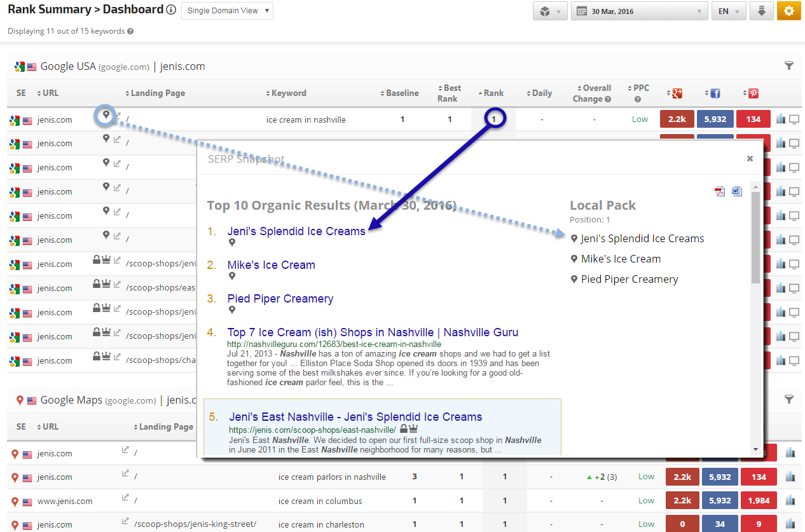Click map pin under Mike's Ice Cream result
The height and width of the screenshot is (532, 805).
point(232,276)
